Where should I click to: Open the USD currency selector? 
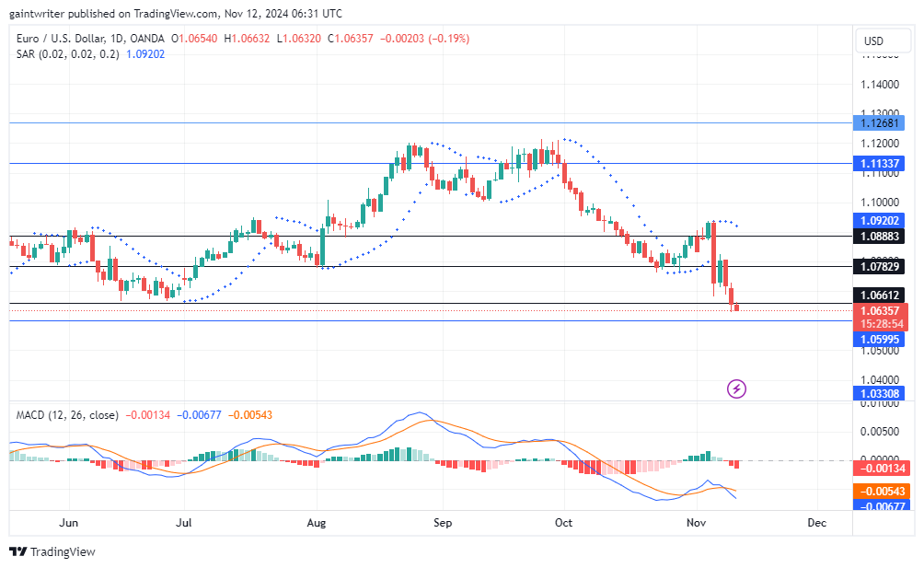882,41
